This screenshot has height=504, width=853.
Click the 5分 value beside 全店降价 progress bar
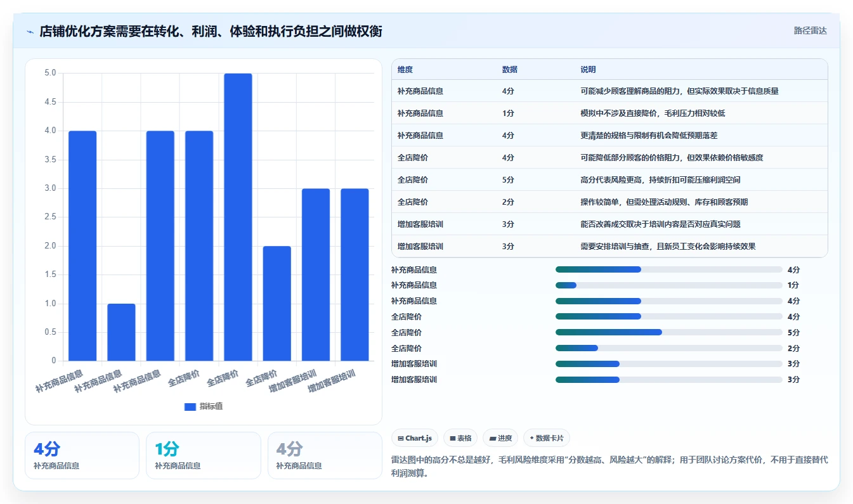pyautogui.click(x=793, y=333)
